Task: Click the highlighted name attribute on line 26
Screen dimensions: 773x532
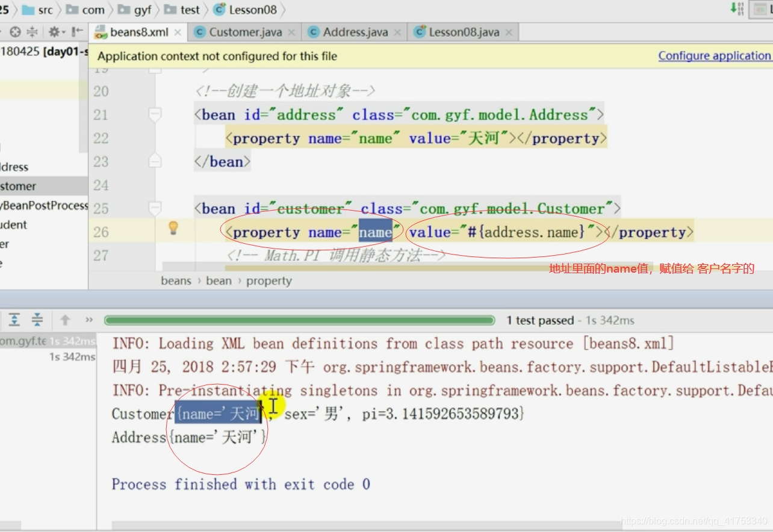Action: click(x=375, y=232)
